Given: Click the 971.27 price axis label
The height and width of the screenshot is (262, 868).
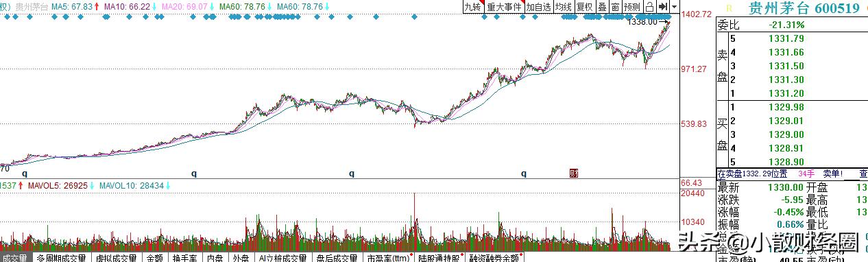Looking at the screenshot, I should tap(694, 69).
